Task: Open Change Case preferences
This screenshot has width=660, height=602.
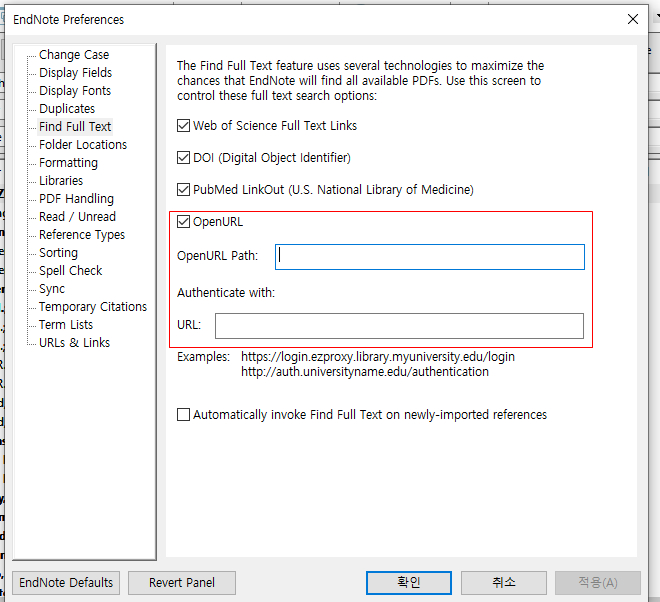Action: (x=74, y=55)
